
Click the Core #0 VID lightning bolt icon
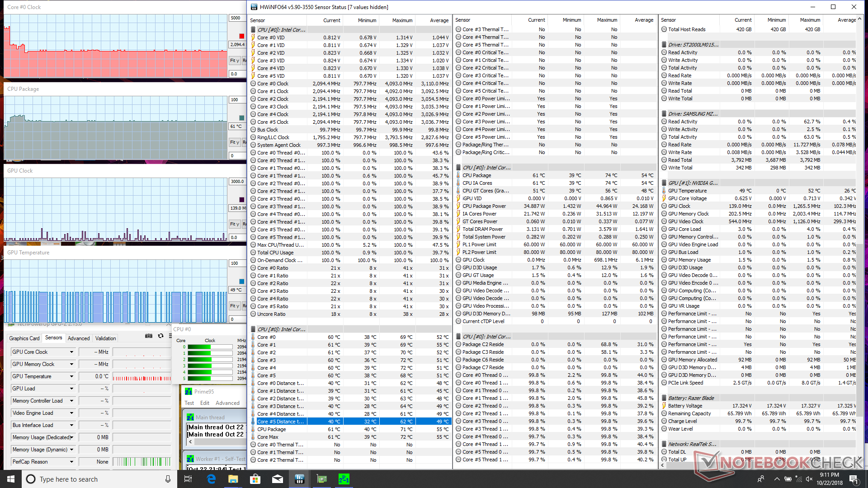point(254,38)
